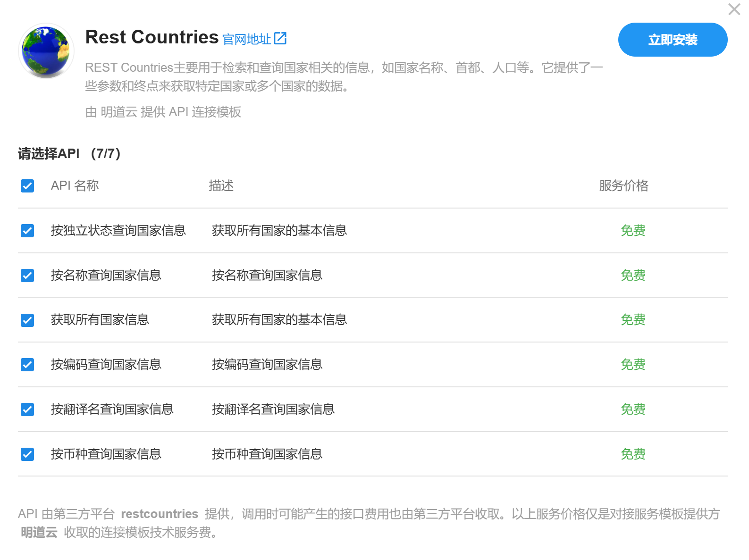Image resolution: width=749 pixels, height=560 pixels.
Task: Click the Rest Countries globe logo
Action: pos(46,51)
